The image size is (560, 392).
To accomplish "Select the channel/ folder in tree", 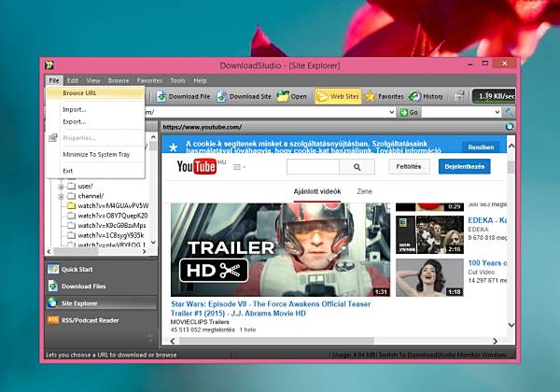I will [91, 196].
